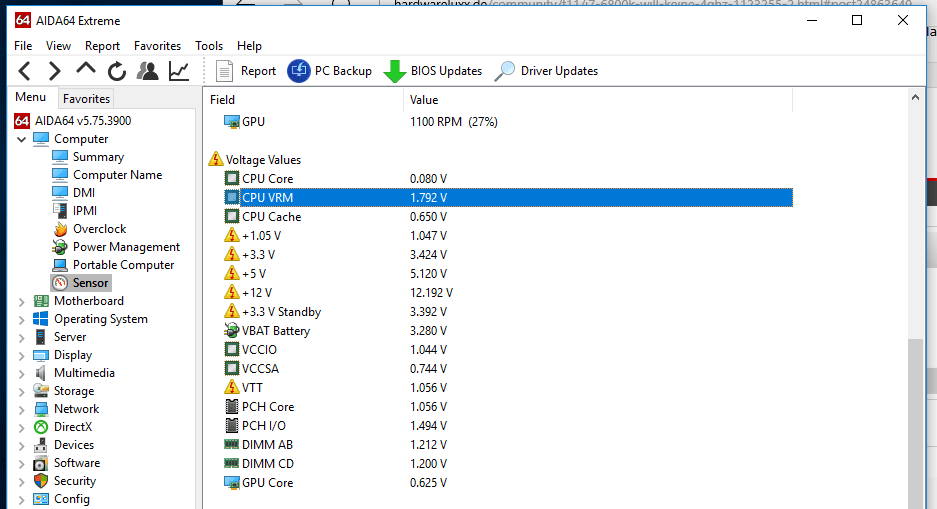
Task: Click the Storage drive icon
Action: 41,391
